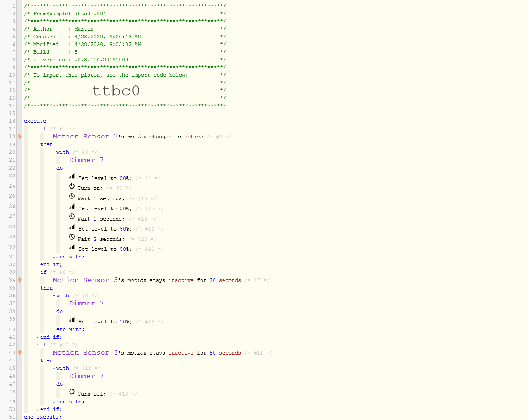This screenshot has height=420, width=532.
Task: Click Set level to 50% task #4
Action: pos(105,178)
